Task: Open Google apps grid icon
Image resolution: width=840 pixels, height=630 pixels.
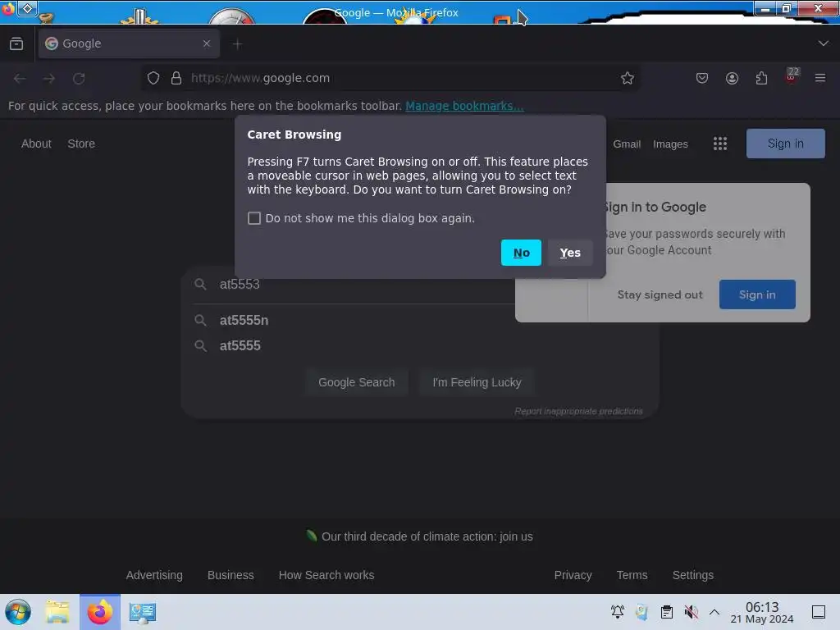Action: pos(720,144)
